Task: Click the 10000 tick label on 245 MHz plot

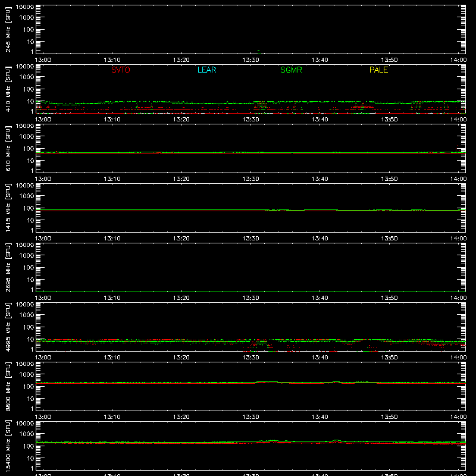Action: click(x=25, y=7)
